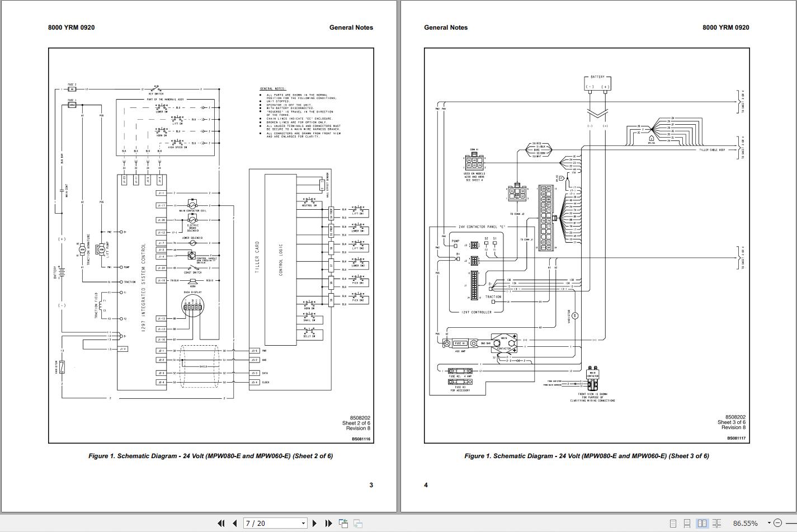Screen dimensions: 797x532
Task: Click the Figure 1 caption under Sheet 3
Action: [x=587, y=456]
